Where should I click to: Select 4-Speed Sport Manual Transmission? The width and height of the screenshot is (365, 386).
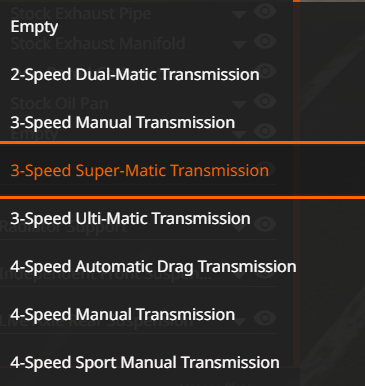click(x=147, y=362)
